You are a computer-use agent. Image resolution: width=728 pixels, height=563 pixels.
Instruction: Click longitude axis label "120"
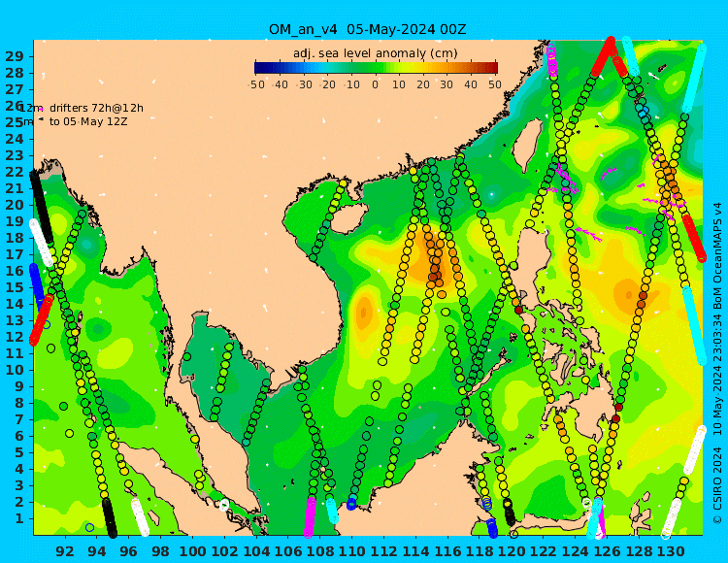pyautogui.click(x=512, y=551)
